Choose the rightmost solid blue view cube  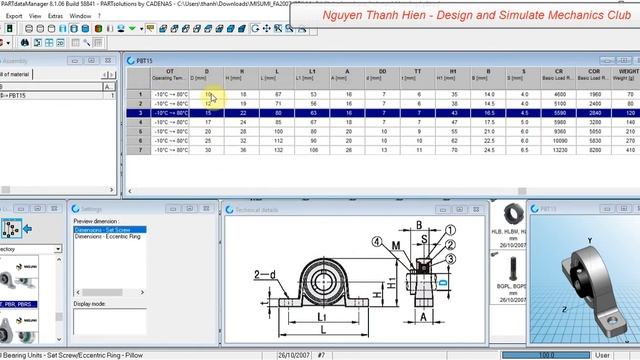[242, 29]
